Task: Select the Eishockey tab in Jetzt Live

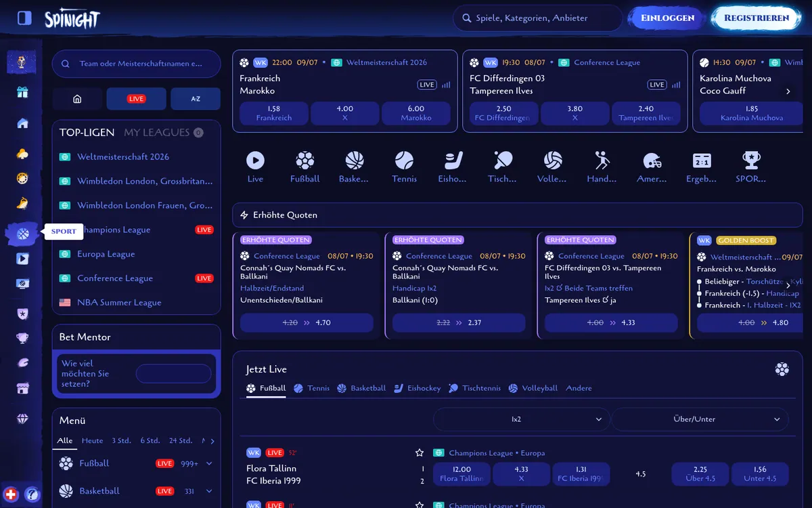Action: (x=417, y=388)
